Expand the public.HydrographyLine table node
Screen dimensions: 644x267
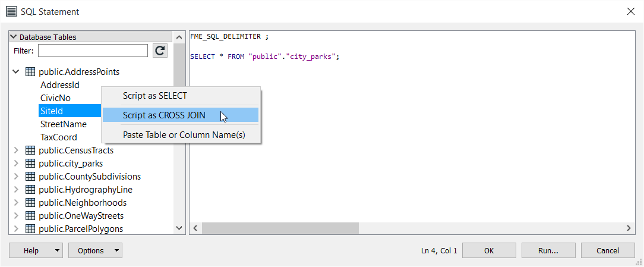(x=16, y=190)
